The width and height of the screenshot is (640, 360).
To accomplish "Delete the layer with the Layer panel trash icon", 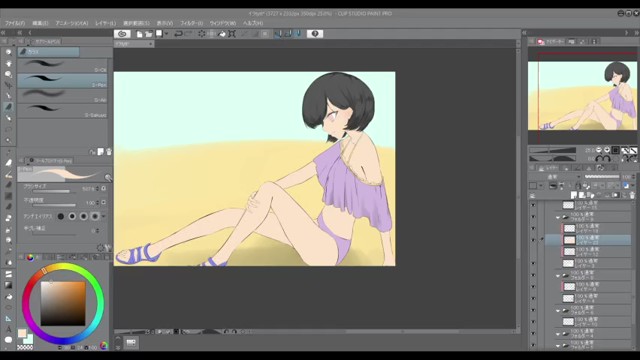I will coord(632,195).
